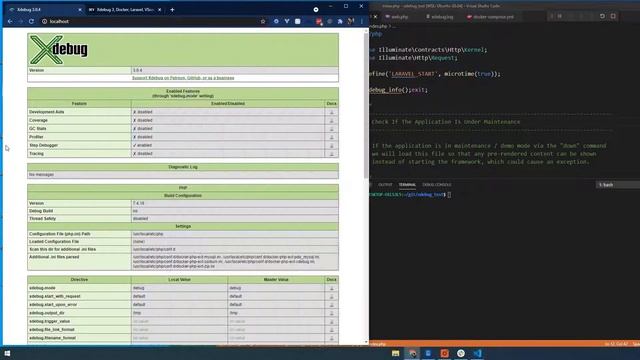Image resolution: width=640 pixels, height=360 pixels.
Task: Go back in the browser
Action: point(10,21)
